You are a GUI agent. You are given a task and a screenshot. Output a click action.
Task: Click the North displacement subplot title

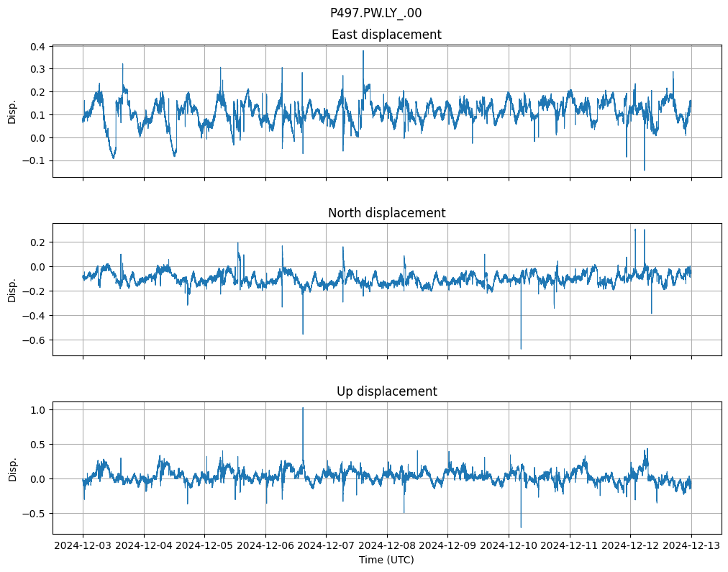(x=386, y=213)
